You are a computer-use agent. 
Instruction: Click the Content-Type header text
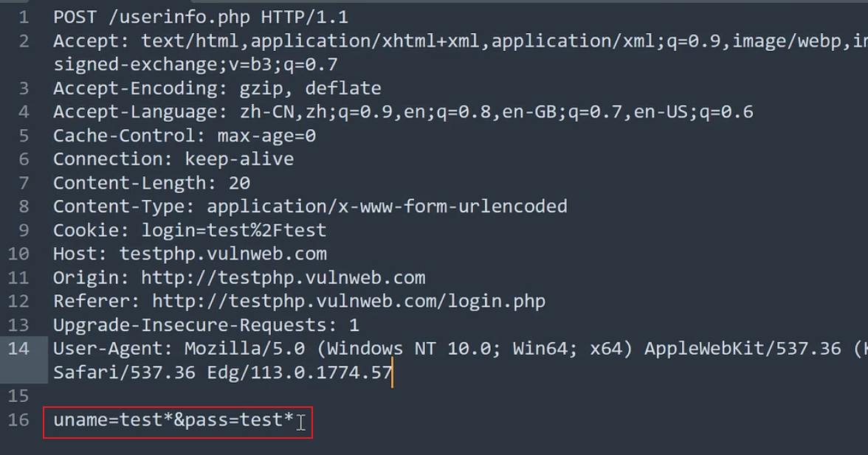[310, 206]
